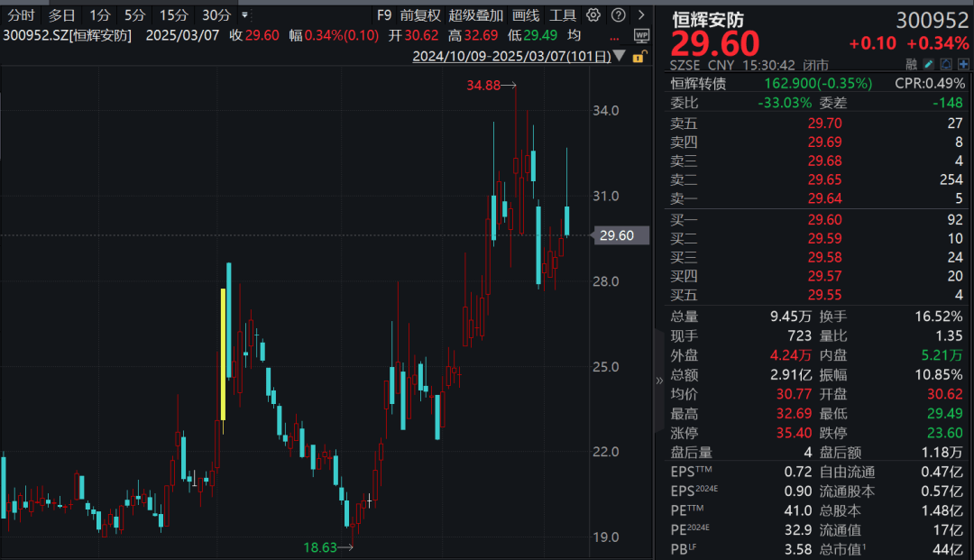Click 振幅 value 10.85%
Screen dimensions: 974x560
[939, 374]
